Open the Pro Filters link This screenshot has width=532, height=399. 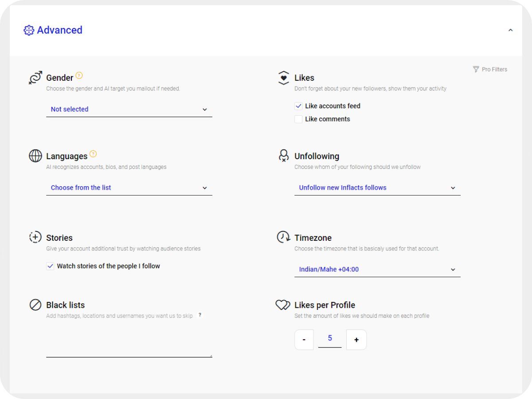[x=490, y=70]
